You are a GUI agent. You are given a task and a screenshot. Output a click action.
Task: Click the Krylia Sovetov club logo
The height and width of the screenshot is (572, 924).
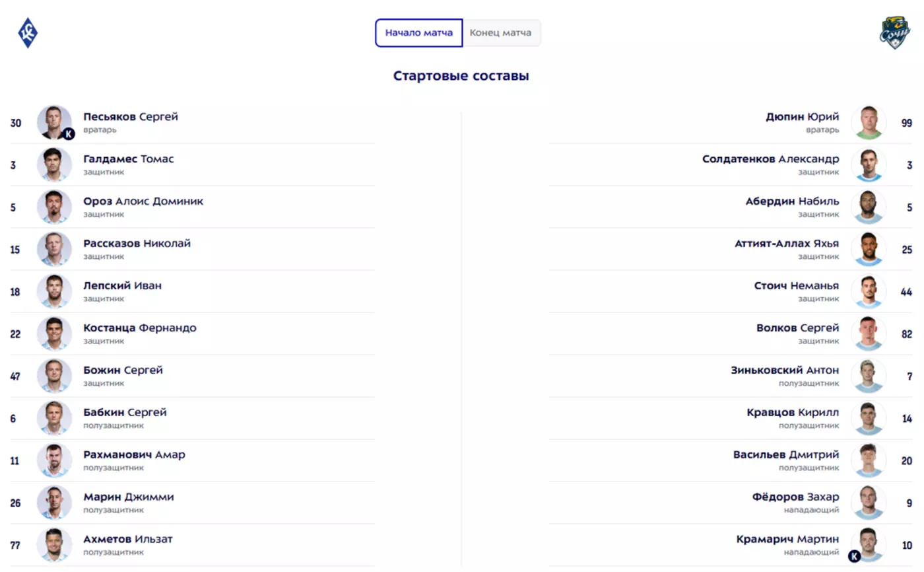tap(28, 33)
